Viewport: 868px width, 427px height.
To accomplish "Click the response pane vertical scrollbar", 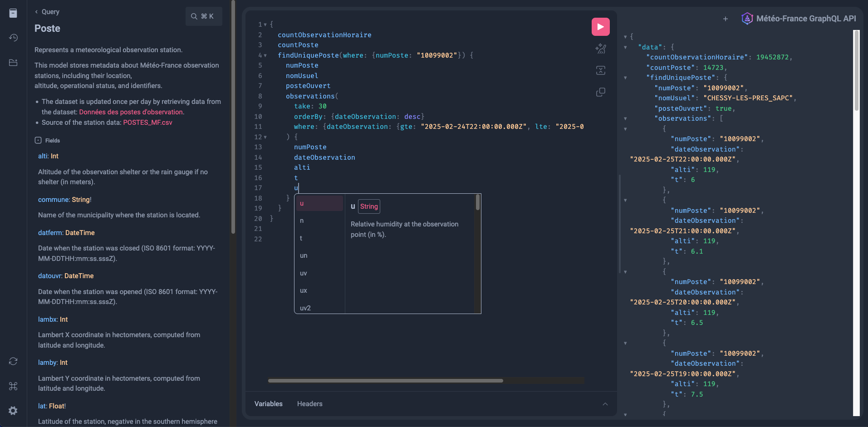I will click(856, 70).
